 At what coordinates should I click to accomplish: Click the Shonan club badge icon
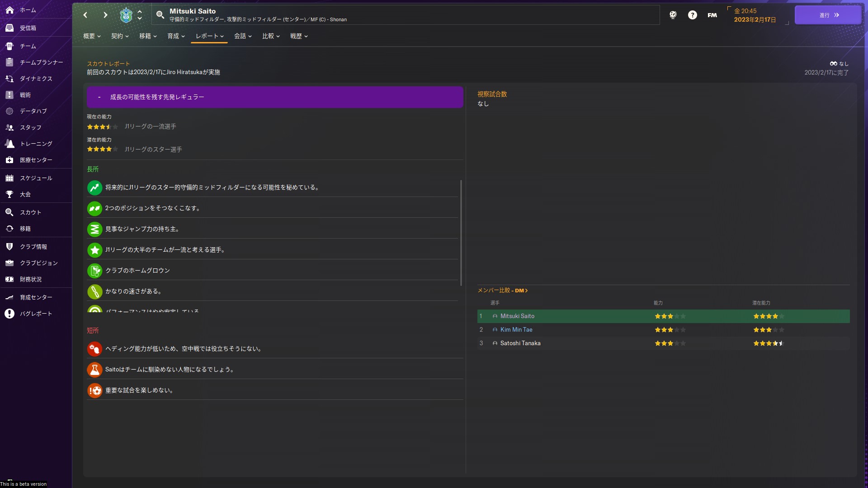point(126,15)
